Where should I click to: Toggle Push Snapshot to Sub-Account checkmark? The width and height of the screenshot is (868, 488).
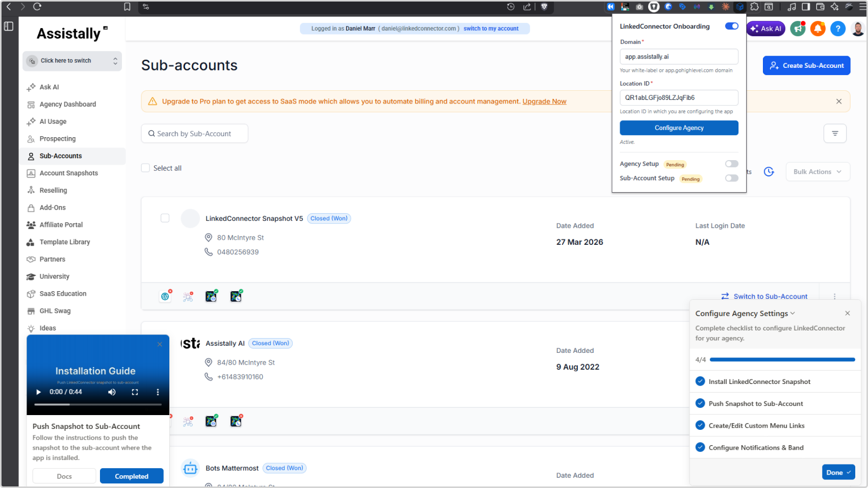pyautogui.click(x=700, y=403)
